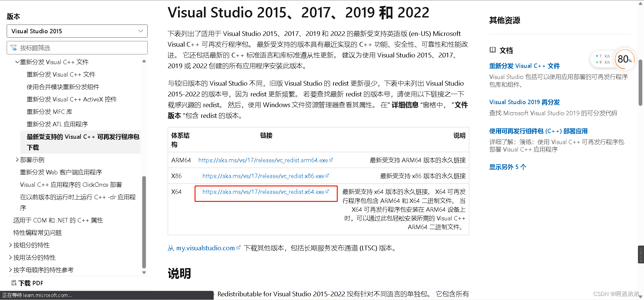Click external link icon after my.visualstudio.com
The width and height of the screenshot is (644, 300).
238,248
